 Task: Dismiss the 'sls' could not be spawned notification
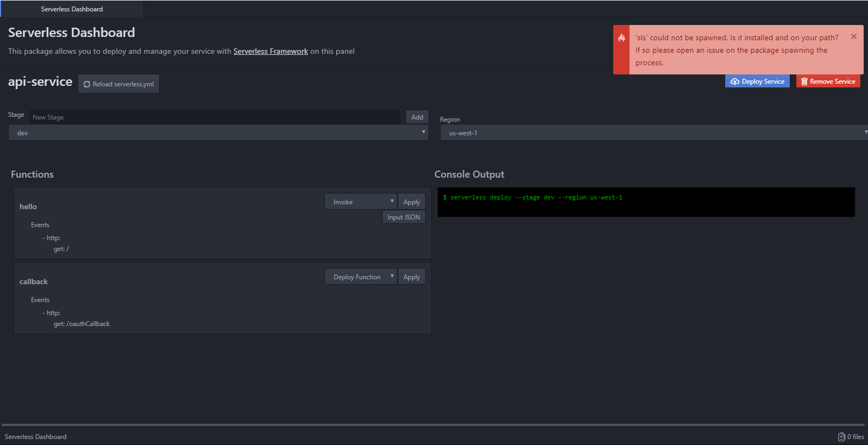[x=854, y=36]
